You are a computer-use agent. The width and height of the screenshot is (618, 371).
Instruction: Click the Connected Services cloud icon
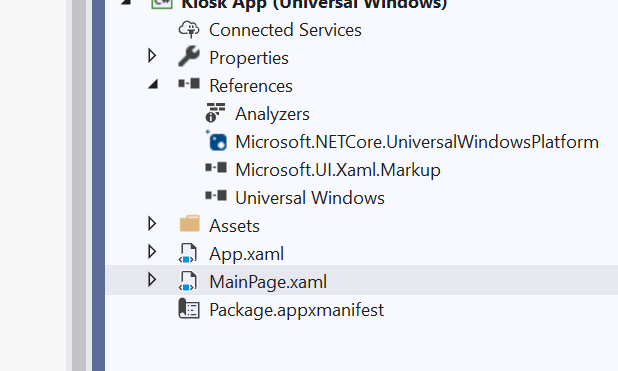[x=189, y=30]
